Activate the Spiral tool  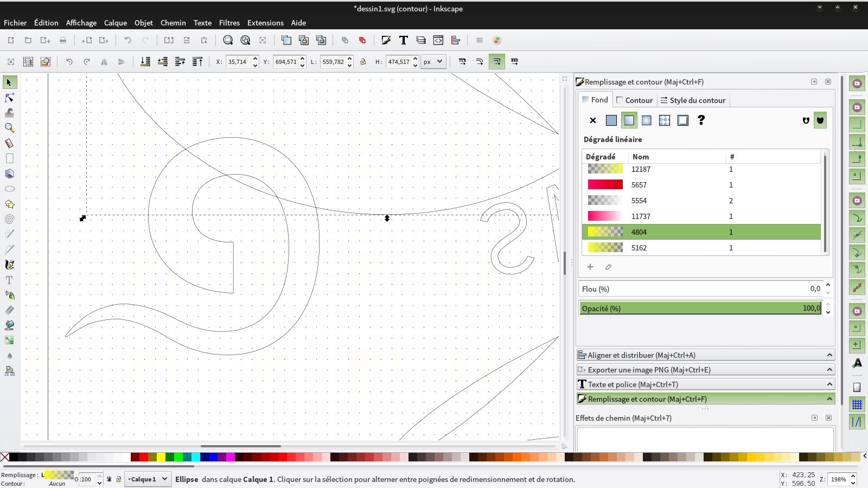tap(9, 219)
